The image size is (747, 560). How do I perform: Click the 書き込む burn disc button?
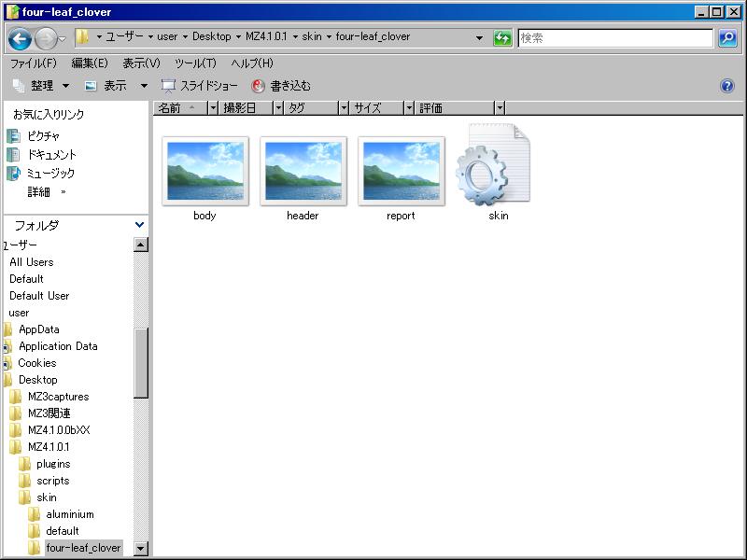[281, 86]
